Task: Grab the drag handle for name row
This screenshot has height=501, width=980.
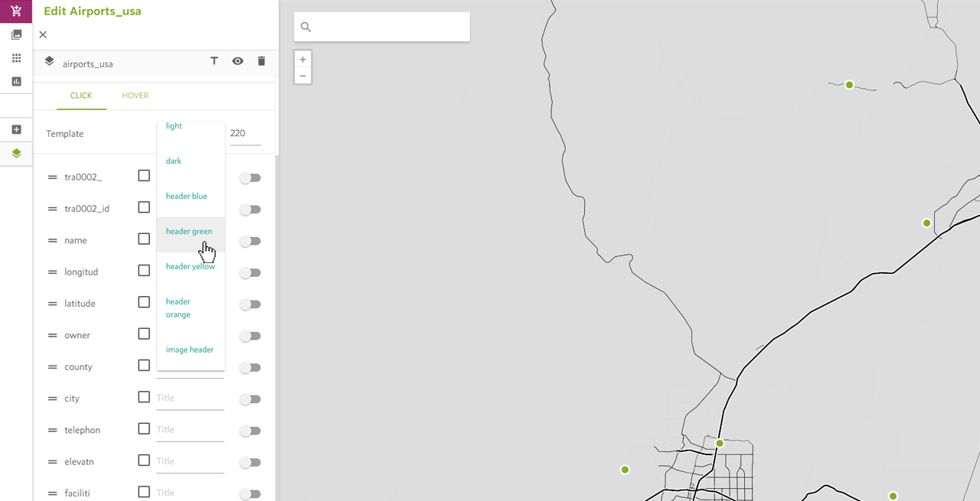Action: tap(53, 240)
